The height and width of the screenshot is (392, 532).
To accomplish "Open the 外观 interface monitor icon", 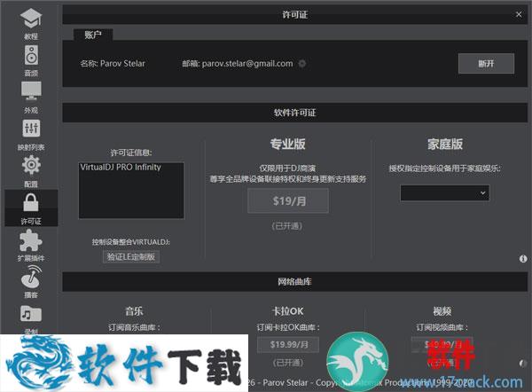I will [31, 98].
